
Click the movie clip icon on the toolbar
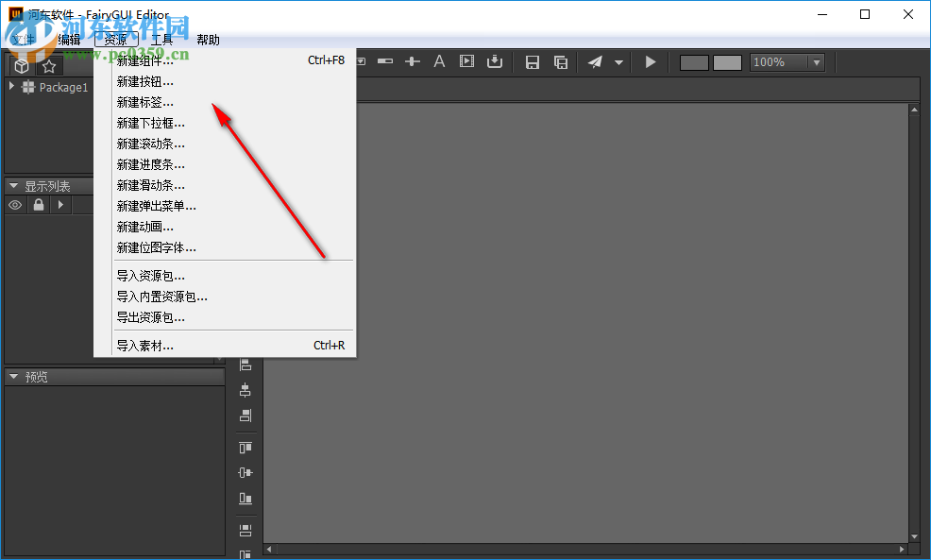click(467, 60)
